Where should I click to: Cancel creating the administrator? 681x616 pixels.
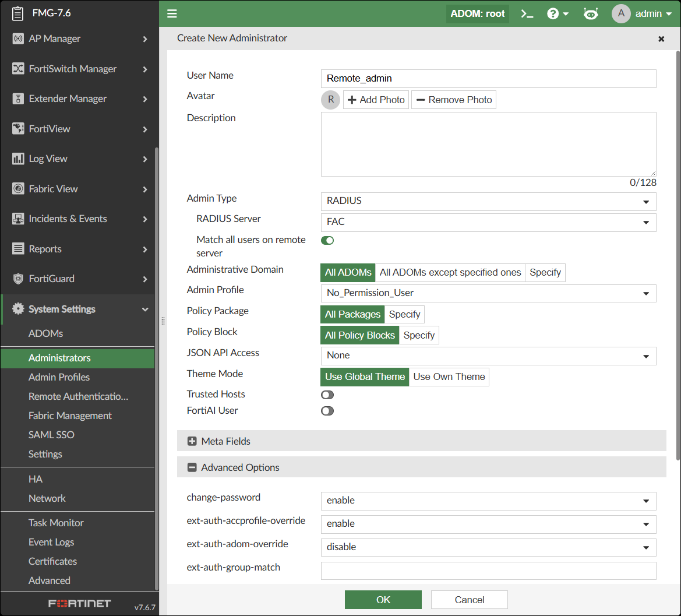click(469, 600)
